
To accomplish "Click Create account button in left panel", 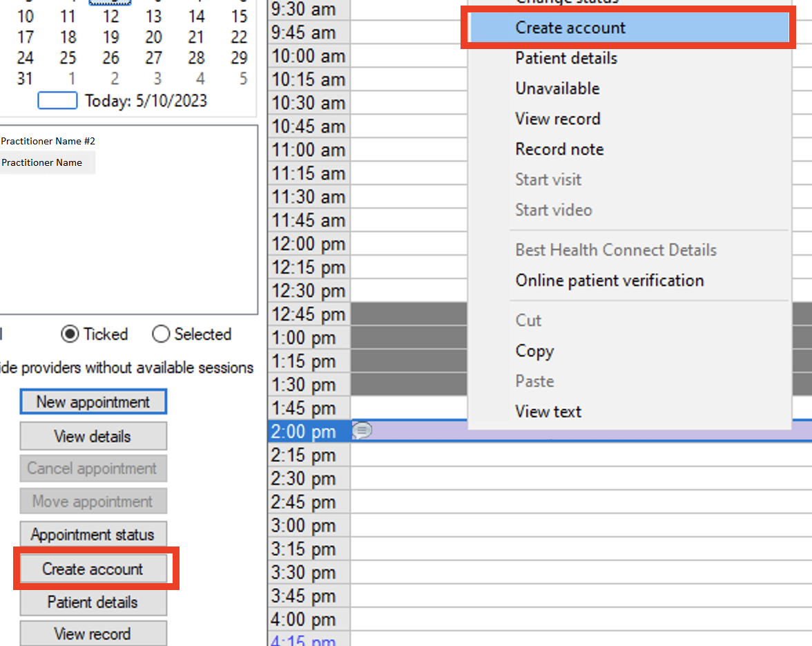I will coord(93,569).
